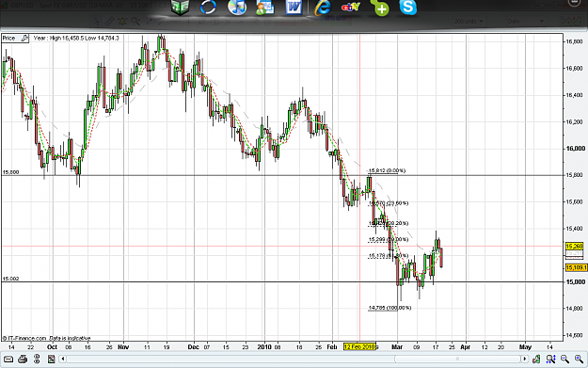Click the '16,000' price axis label

tap(575, 149)
